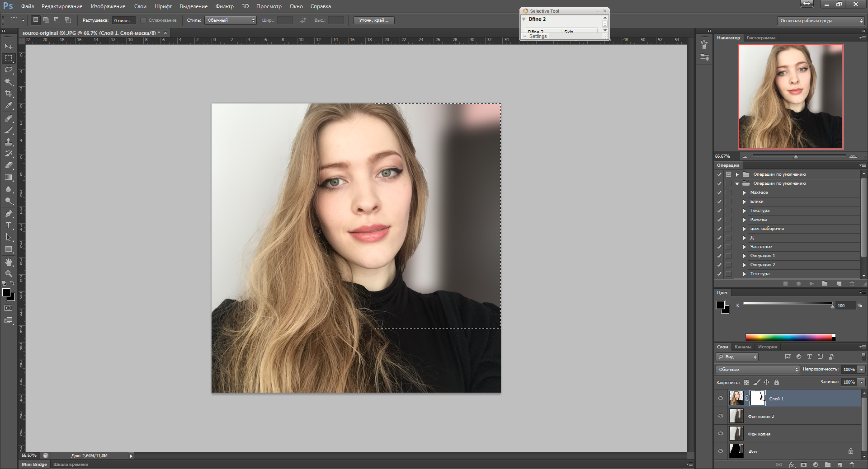Open the Выделение menu
The width and height of the screenshot is (868, 469).
[x=193, y=6]
